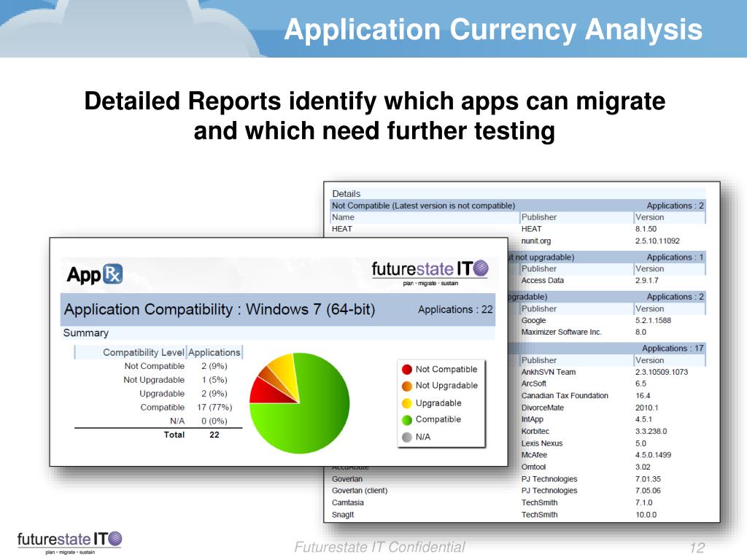Click the futurestate IT logo in the slide footer

coord(69,542)
